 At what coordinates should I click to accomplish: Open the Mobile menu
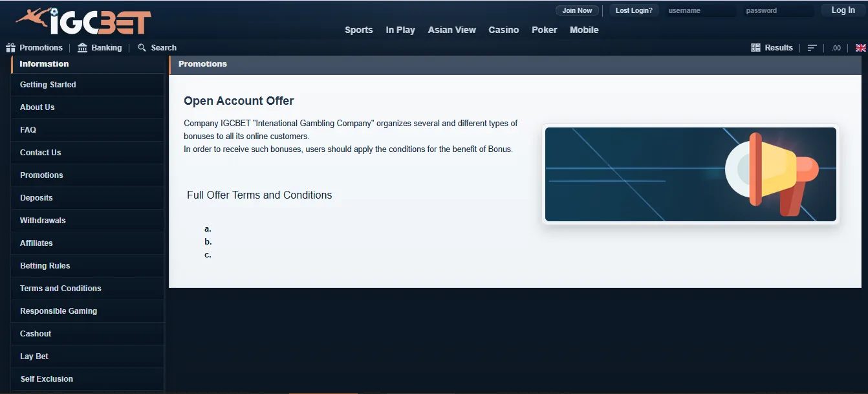(584, 30)
